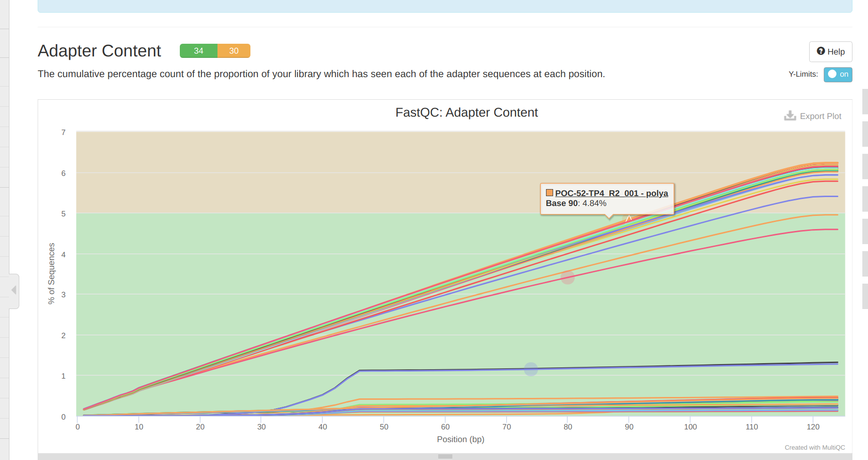Click the Created with MultiQC credit
Screen dimensions: 868x460
pos(815,447)
